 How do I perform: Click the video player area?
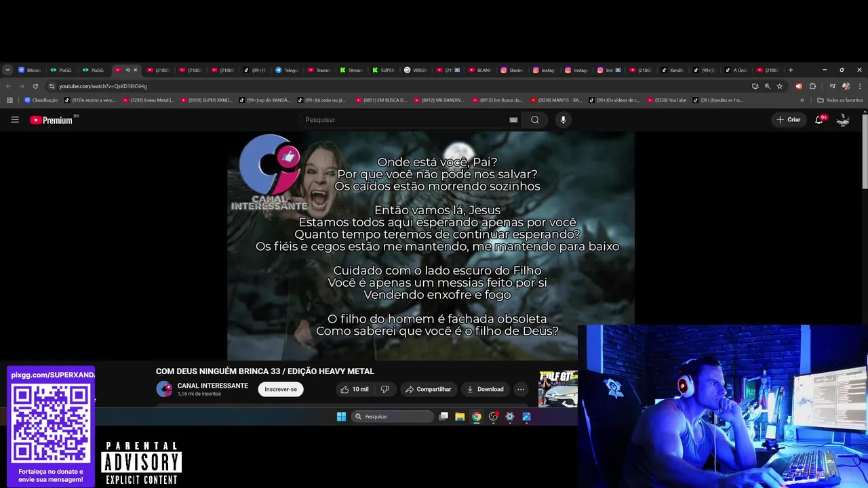431,246
